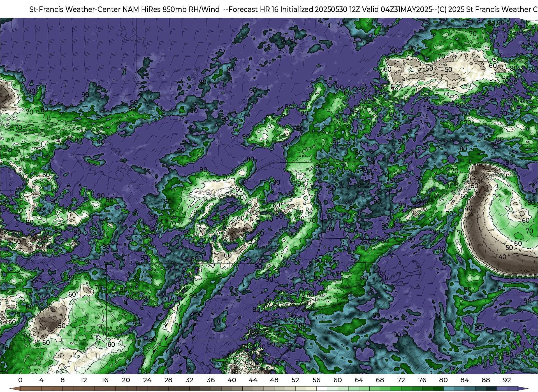Screen dimensions: 538x392
Task: Click the colorbar tick label '16'
Action: click(x=105, y=380)
